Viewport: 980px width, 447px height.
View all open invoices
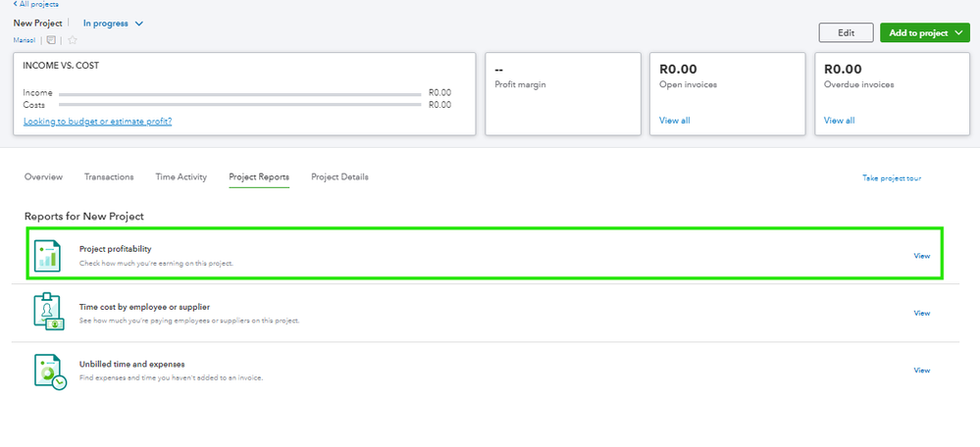(x=674, y=121)
